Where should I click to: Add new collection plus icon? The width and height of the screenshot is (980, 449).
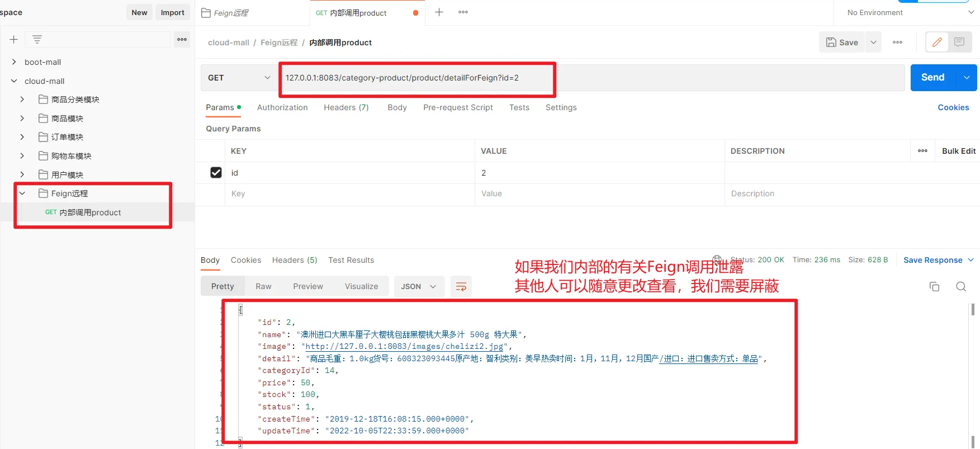point(14,39)
